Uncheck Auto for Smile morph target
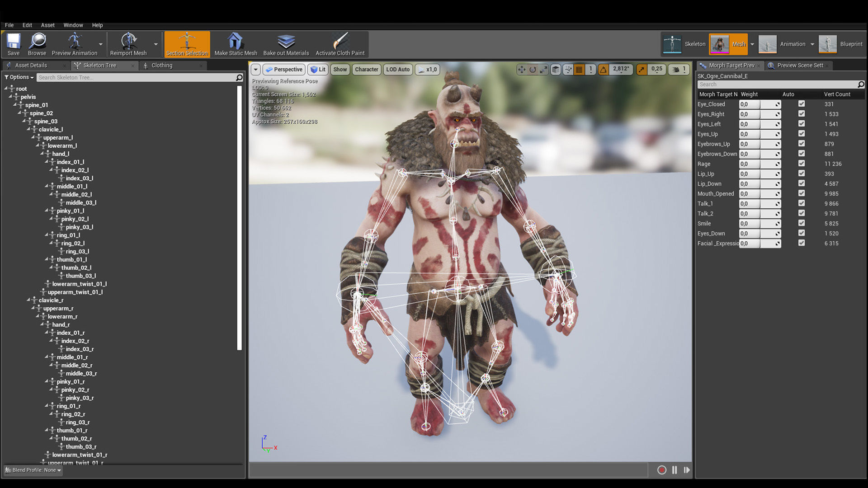Screen dimensions: 868x488 802,223
